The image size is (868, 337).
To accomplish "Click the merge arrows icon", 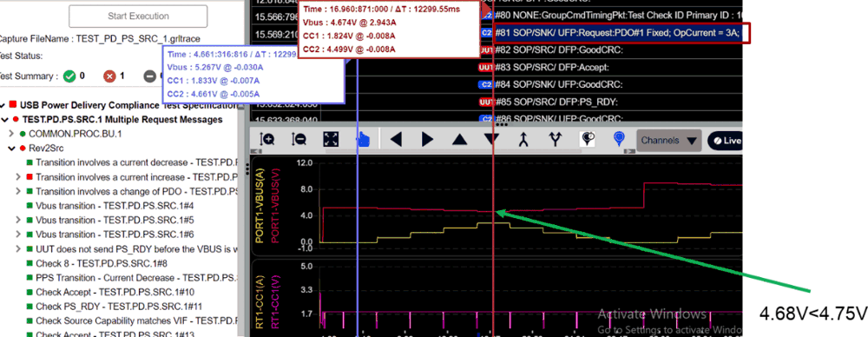I will click(523, 140).
